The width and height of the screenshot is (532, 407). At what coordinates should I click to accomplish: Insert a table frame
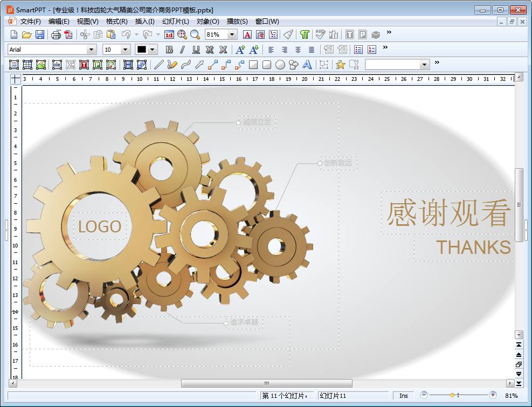point(27,65)
